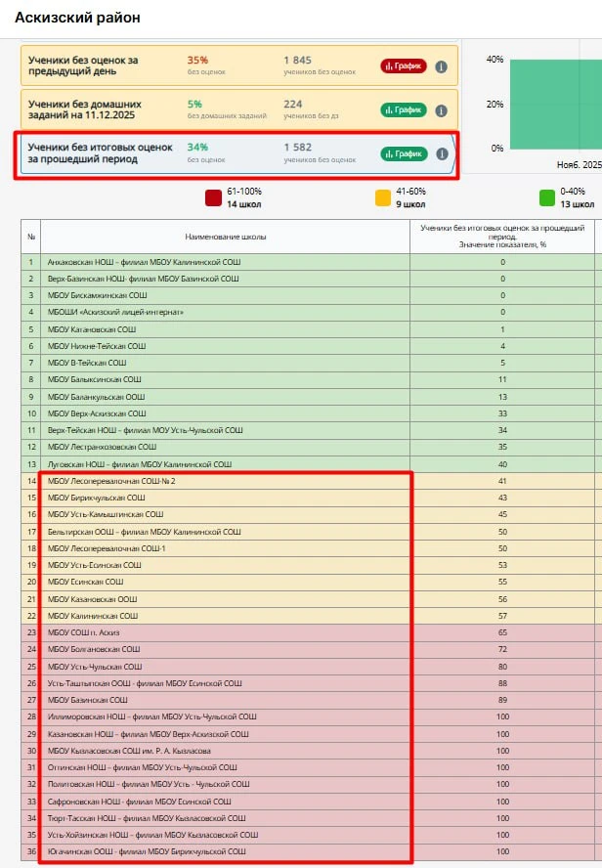The image size is (602, 868).
Task: Select row 'МБОУ Верх-Аскизская СОШ'
Action: click(x=308, y=413)
